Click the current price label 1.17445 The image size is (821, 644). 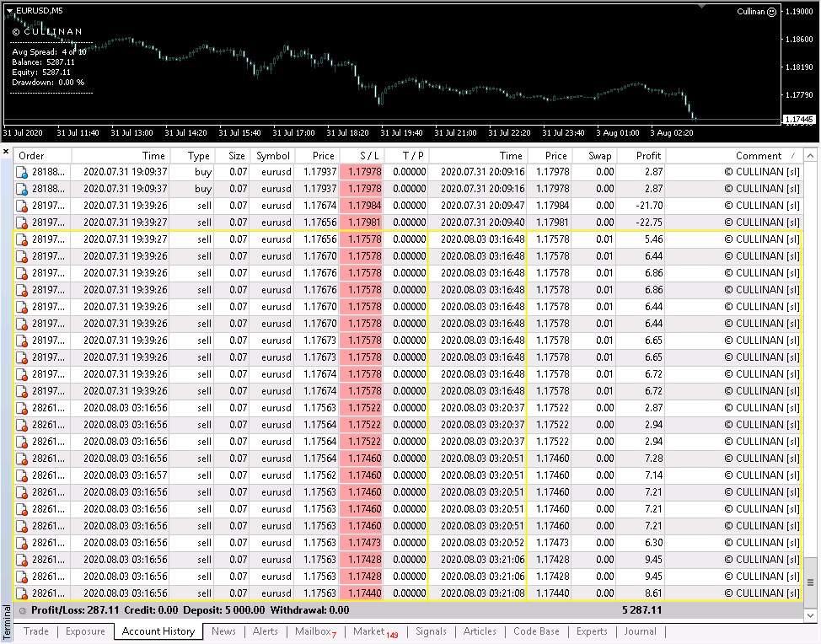(799, 120)
